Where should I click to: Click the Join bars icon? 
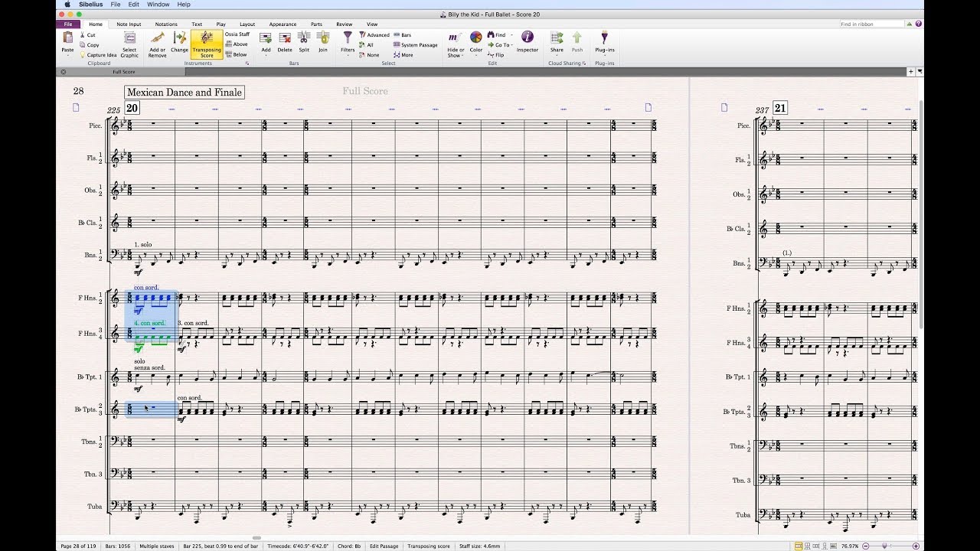(x=323, y=37)
